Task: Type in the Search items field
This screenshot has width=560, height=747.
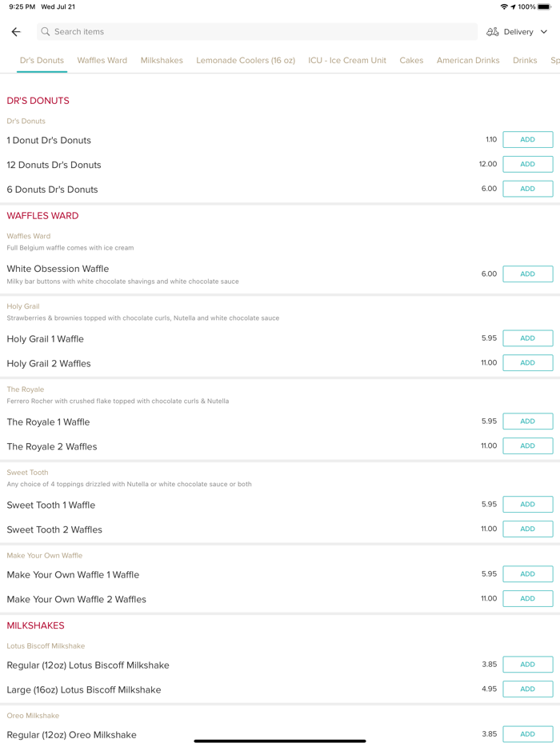Action: [256, 32]
